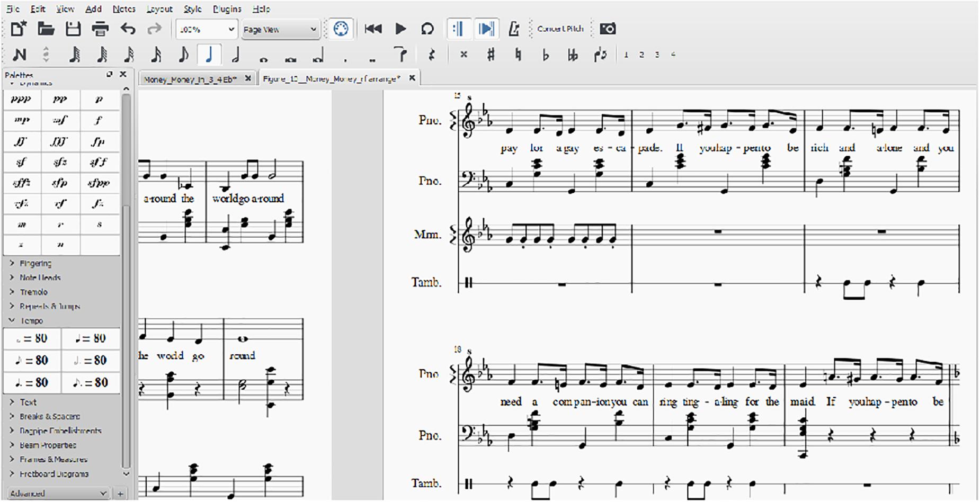Image resolution: width=980 pixels, height=502 pixels.
Task: Expand the Text palette
Action: point(28,402)
